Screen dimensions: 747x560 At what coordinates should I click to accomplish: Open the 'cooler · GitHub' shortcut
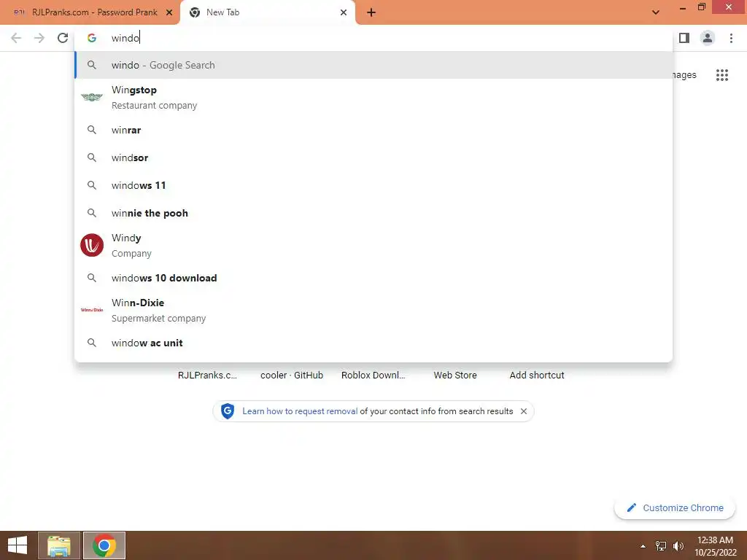[x=292, y=376]
